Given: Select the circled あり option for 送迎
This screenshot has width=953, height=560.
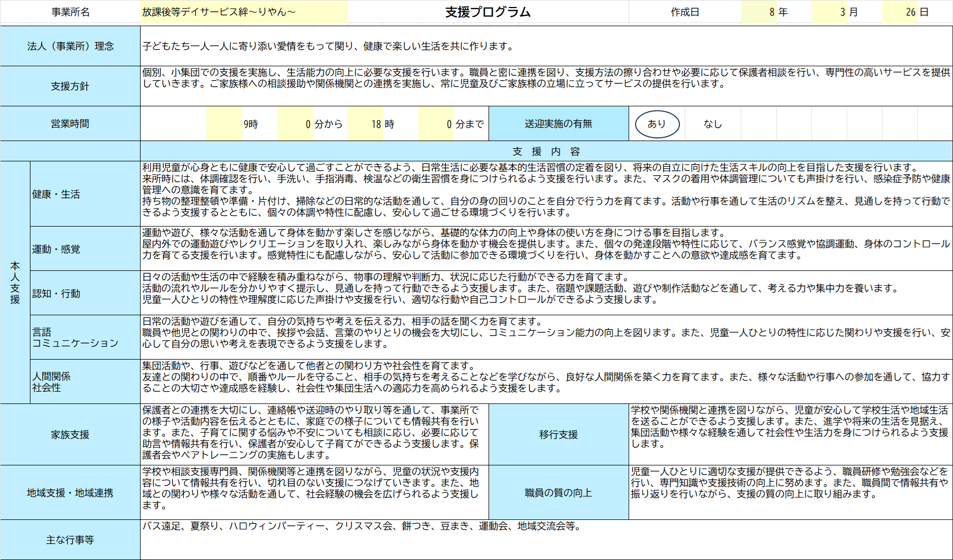Looking at the screenshot, I should pyautogui.click(x=657, y=124).
